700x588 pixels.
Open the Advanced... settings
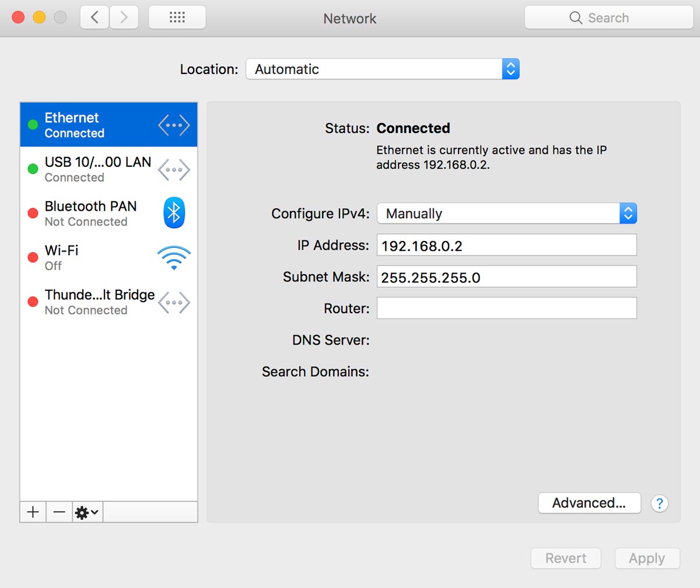[x=589, y=503]
